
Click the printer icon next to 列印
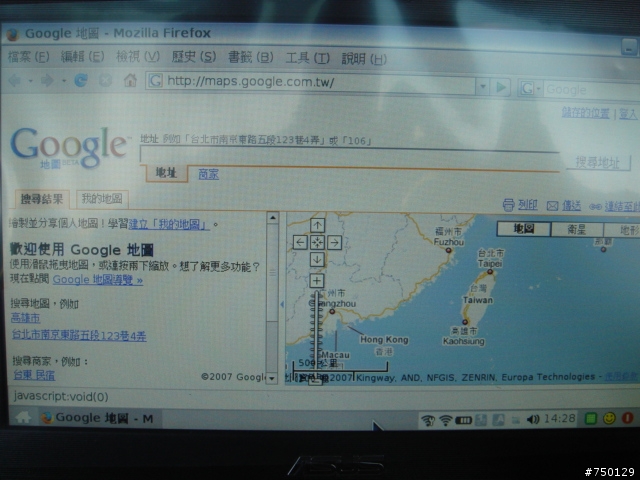508,205
